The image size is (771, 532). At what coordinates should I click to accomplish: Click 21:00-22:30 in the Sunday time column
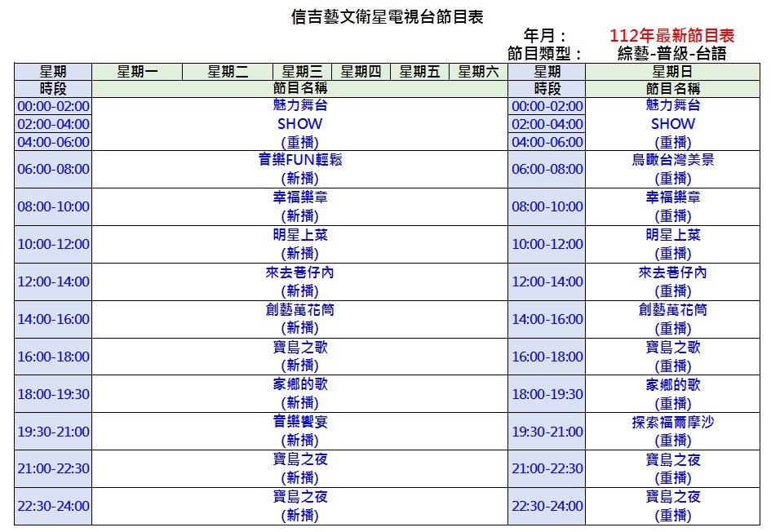pyautogui.click(x=547, y=468)
